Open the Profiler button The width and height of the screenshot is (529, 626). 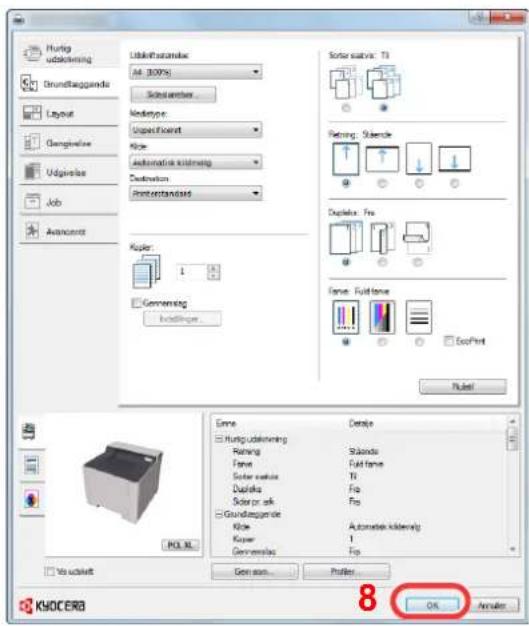point(346,571)
